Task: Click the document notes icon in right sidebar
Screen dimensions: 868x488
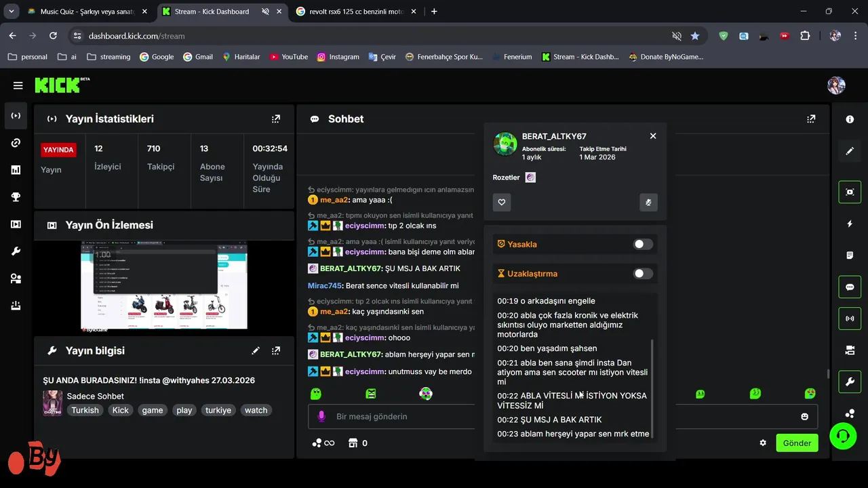Action: [x=850, y=256]
